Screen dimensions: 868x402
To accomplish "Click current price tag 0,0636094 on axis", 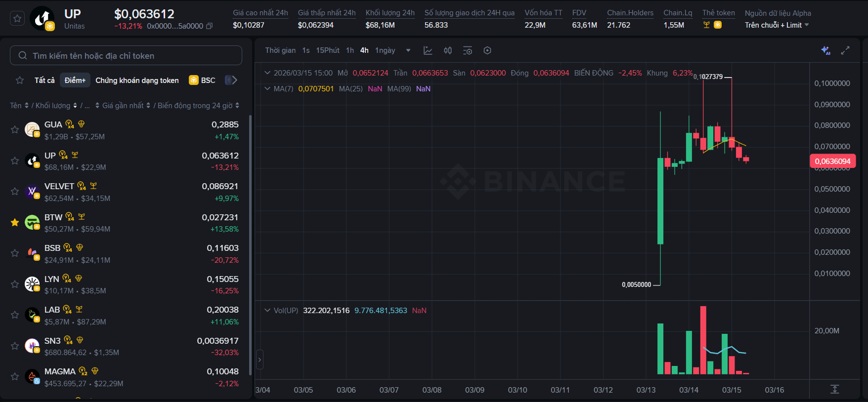I will (x=832, y=161).
